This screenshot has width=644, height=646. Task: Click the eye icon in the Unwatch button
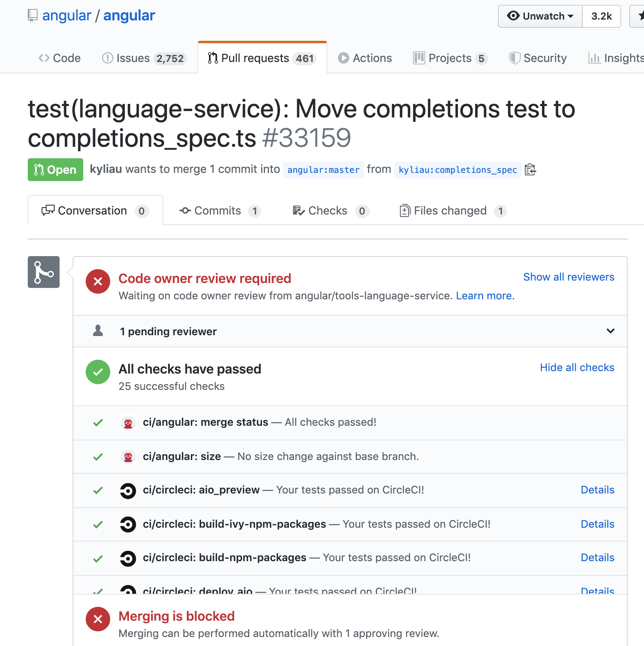(x=513, y=15)
